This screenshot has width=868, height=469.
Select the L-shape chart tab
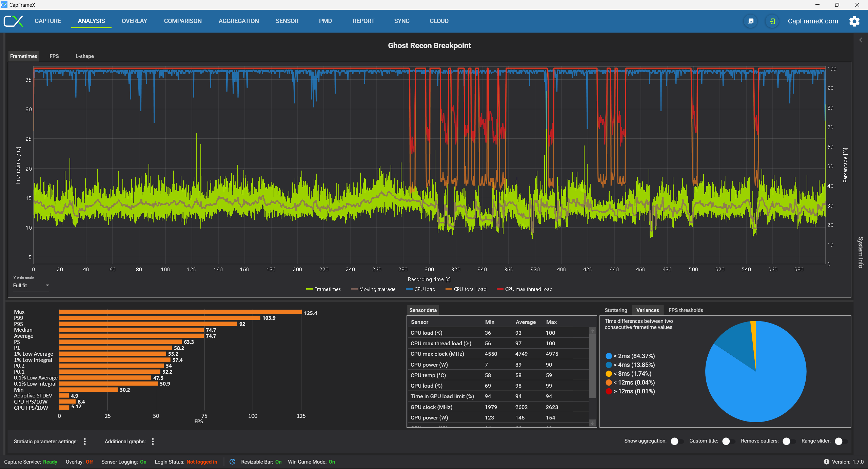click(x=84, y=56)
